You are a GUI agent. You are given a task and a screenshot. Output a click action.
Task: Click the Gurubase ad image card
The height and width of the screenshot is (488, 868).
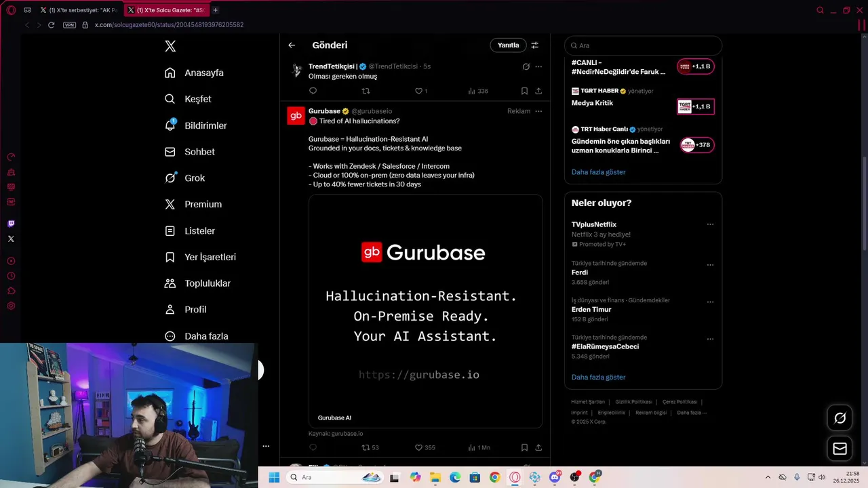(x=426, y=311)
